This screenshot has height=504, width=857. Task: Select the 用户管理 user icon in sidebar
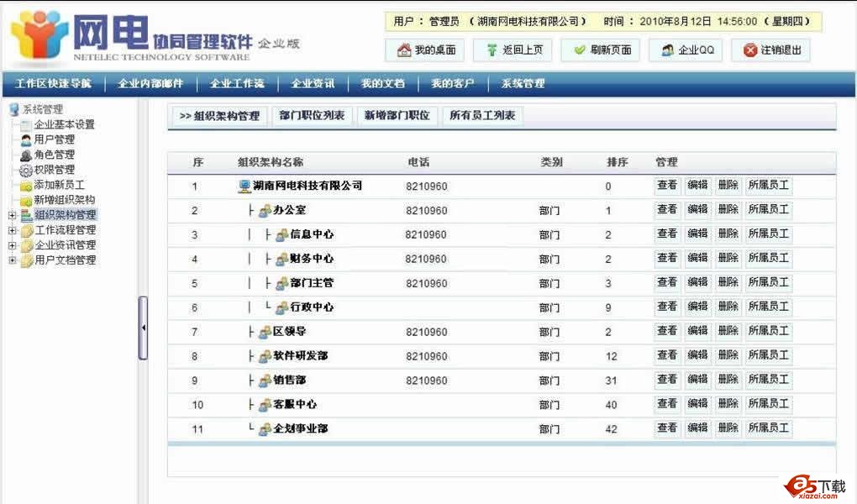click(26, 140)
